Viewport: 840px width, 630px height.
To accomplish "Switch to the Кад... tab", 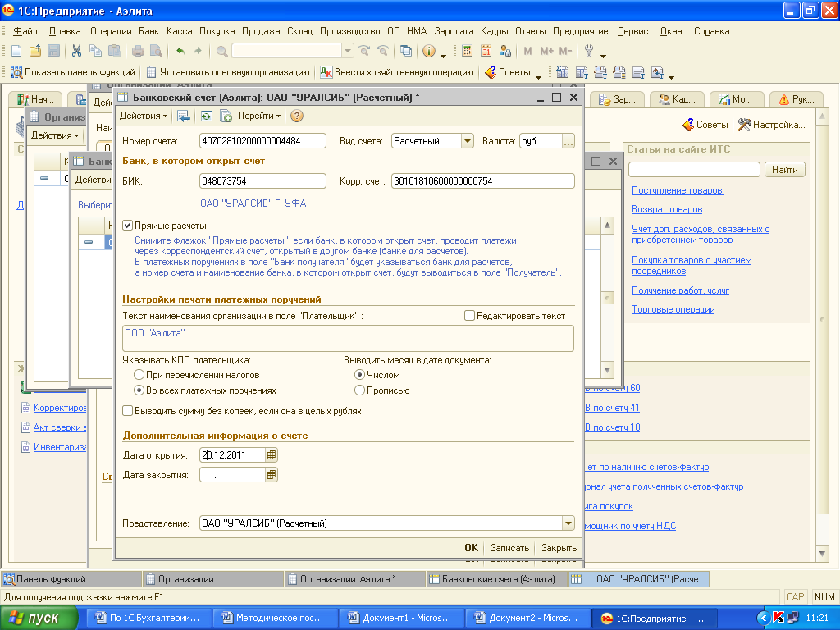I will click(677, 99).
